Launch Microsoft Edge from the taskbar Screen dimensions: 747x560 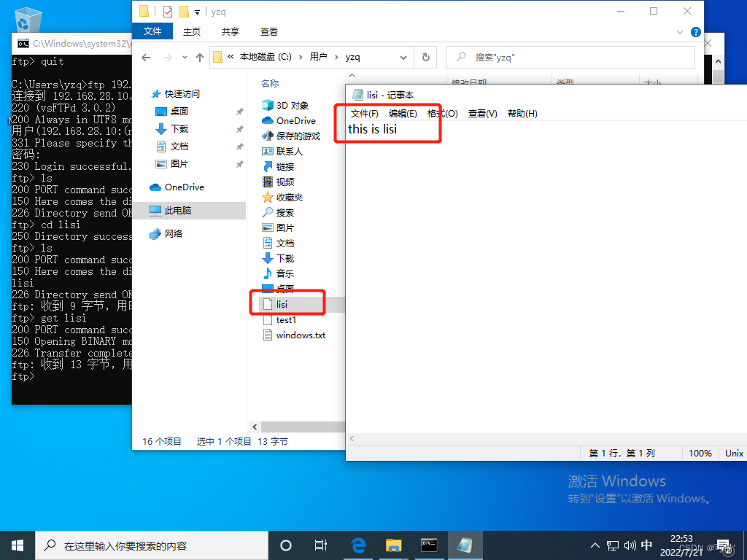(x=357, y=545)
